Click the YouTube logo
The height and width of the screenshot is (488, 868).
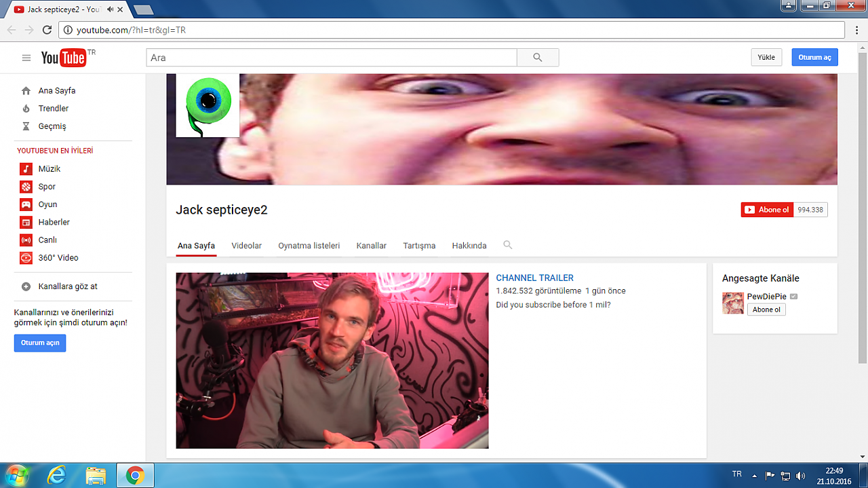(64, 58)
